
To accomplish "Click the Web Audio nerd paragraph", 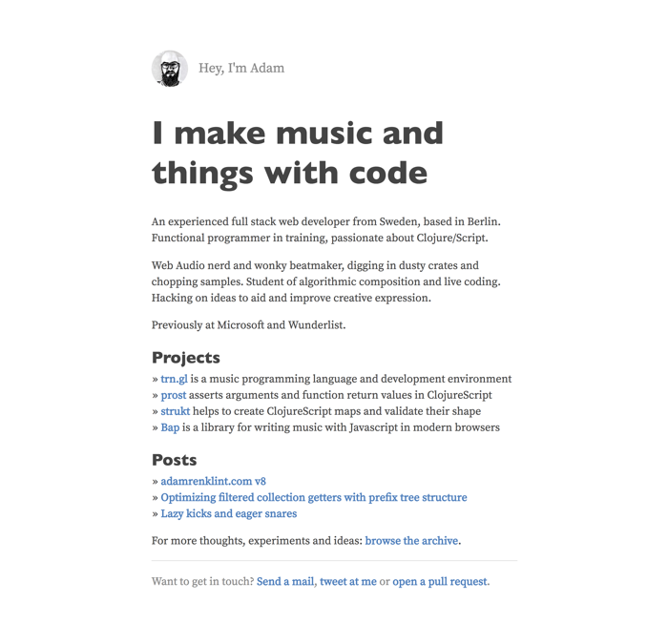I will click(x=326, y=281).
